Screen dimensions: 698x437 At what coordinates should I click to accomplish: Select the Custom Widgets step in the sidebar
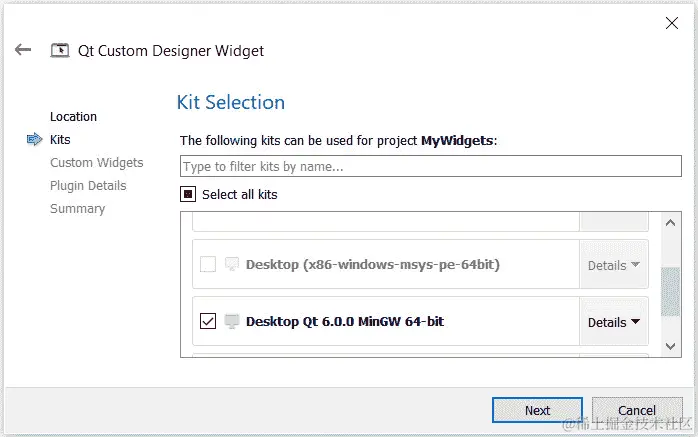[x=97, y=163]
